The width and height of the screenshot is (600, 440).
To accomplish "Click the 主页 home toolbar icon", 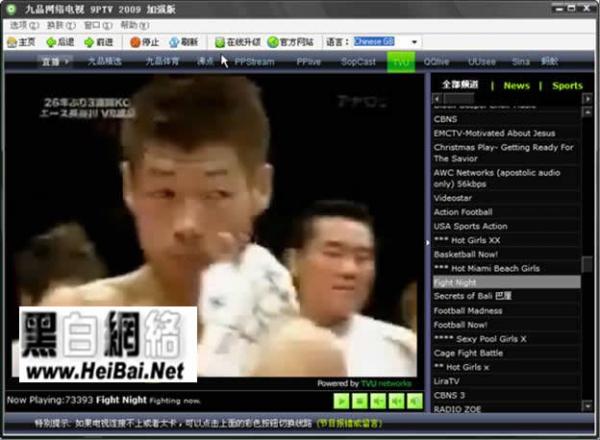I will (21, 42).
